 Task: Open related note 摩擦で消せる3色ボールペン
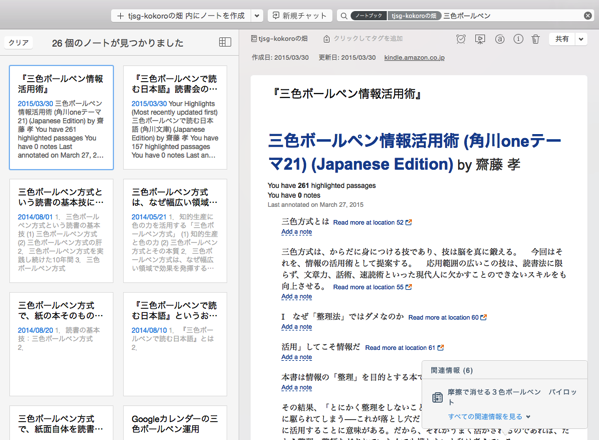click(512, 397)
